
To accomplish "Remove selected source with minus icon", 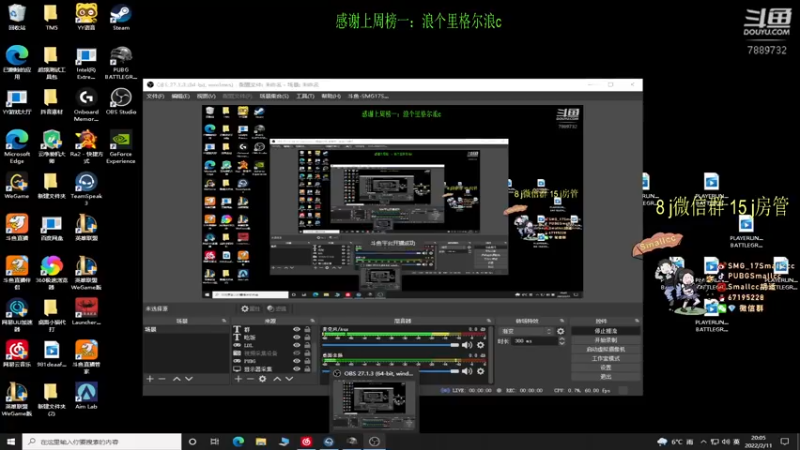I will click(x=250, y=379).
